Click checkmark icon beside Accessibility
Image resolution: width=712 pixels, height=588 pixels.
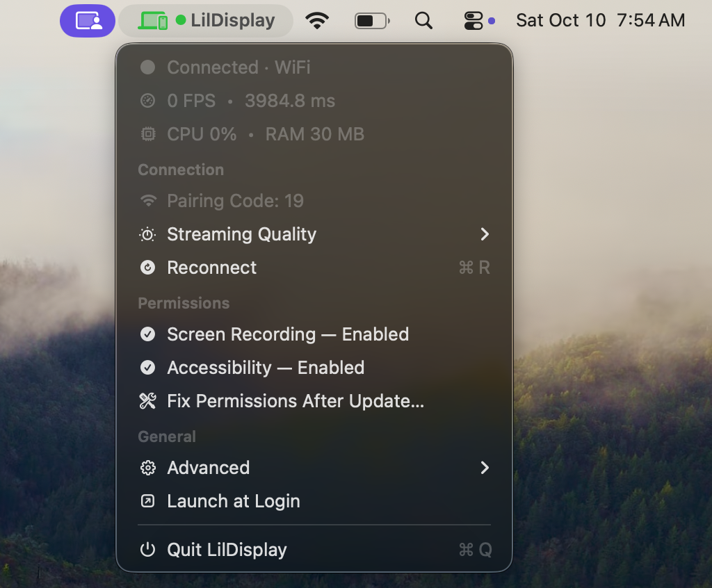point(147,368)
